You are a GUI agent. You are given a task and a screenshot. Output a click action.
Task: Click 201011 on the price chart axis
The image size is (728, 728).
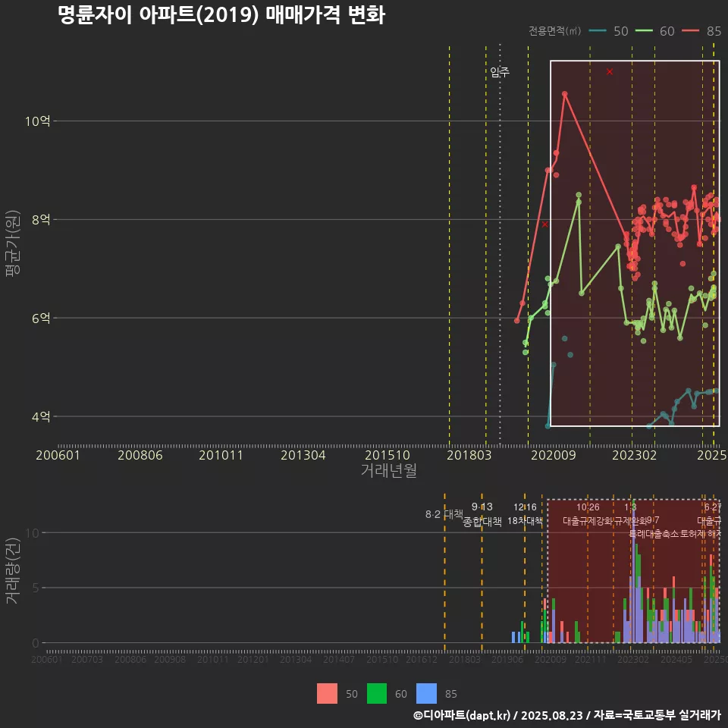[x=221, y=455]
